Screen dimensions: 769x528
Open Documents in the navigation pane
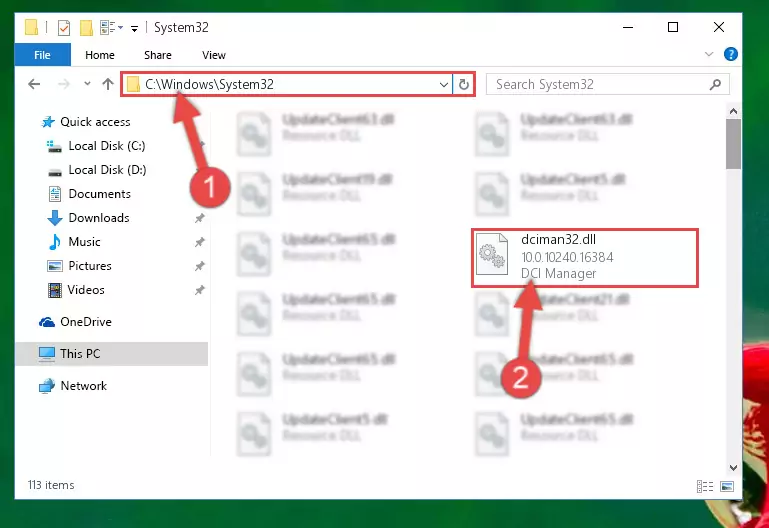click(x=100, y=194)
